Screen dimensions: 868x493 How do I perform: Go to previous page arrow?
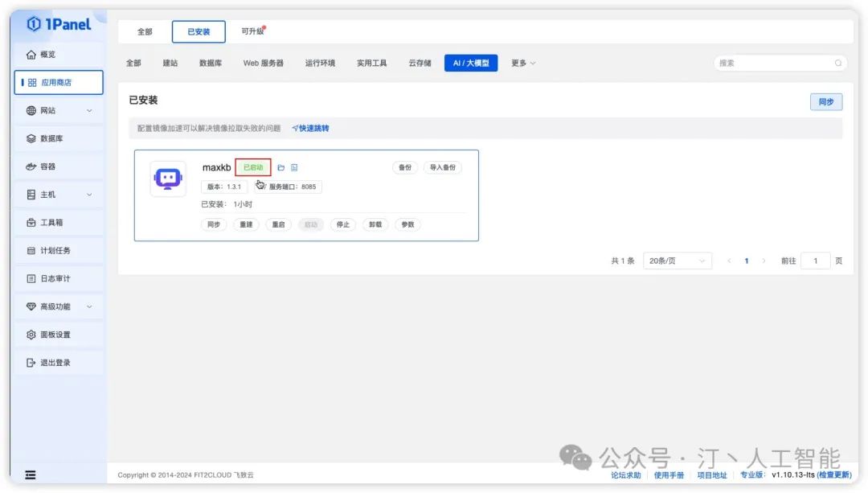[x=730, y=261]
